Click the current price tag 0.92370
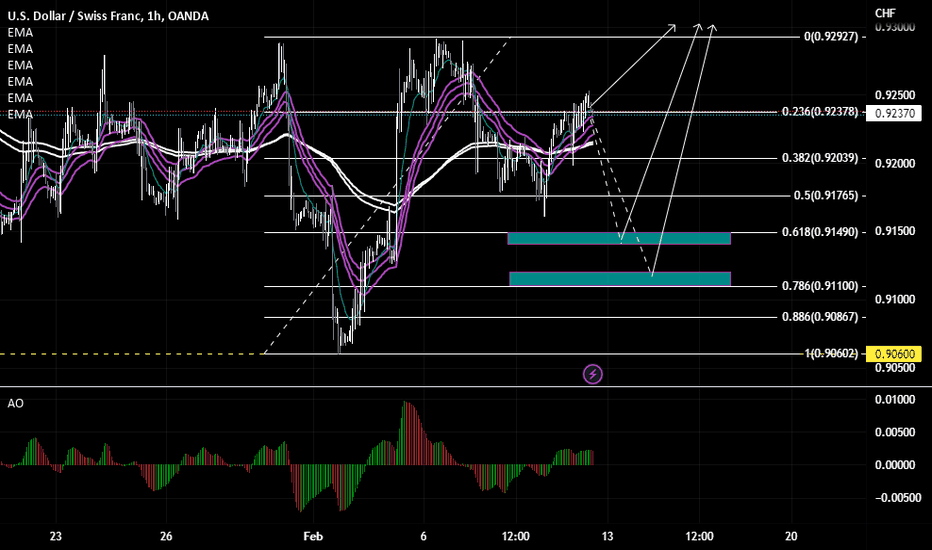 pyautogui.click(x=894, y=113)
